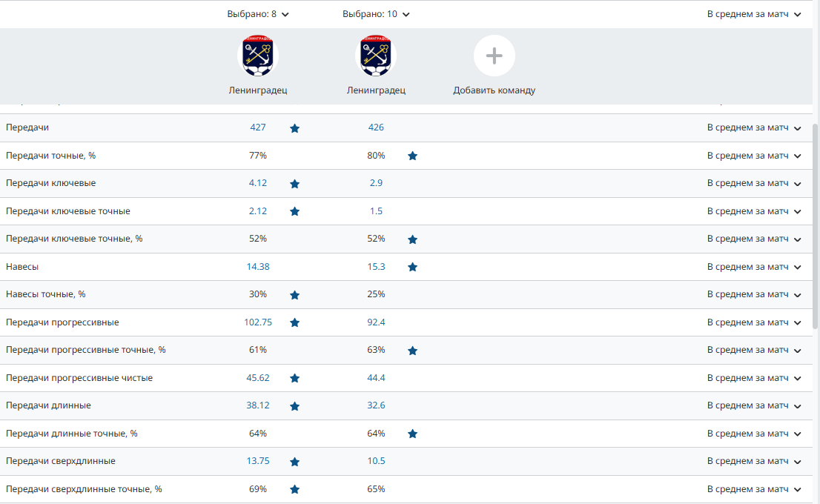Viewport: 820px width, 504px height.
Task: Click the star beside 4.12 key passes
Action: point(294,184)
